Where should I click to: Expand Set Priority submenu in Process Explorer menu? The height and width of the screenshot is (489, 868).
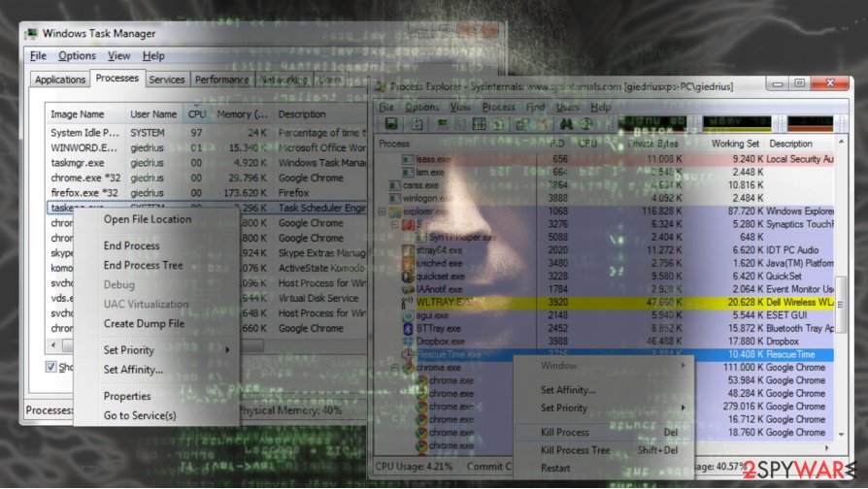tap(684, 407)
